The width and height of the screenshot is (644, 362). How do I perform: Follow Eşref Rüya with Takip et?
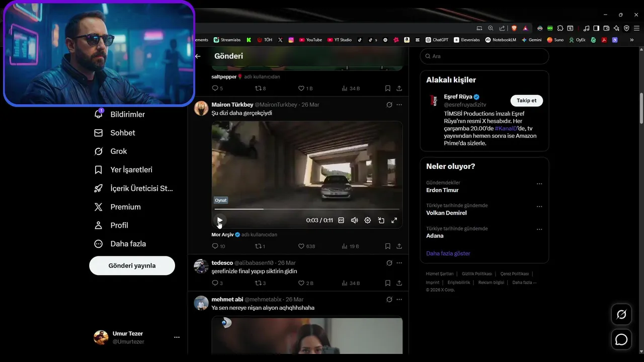[x=526, y=101]
